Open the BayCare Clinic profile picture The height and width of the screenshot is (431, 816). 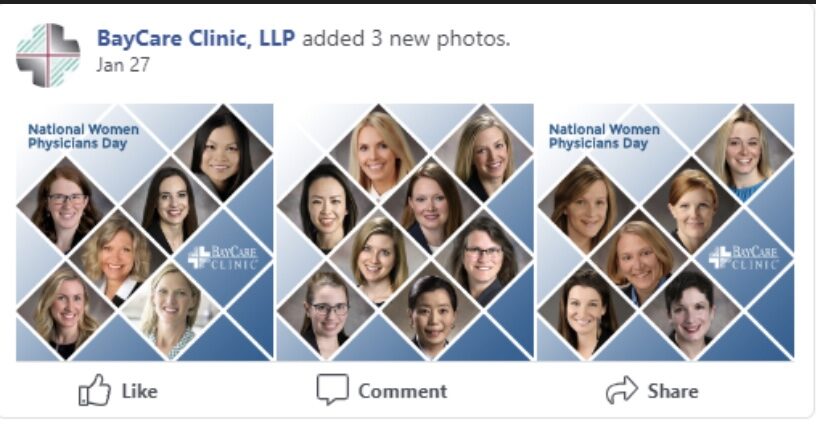coord(48,55)
